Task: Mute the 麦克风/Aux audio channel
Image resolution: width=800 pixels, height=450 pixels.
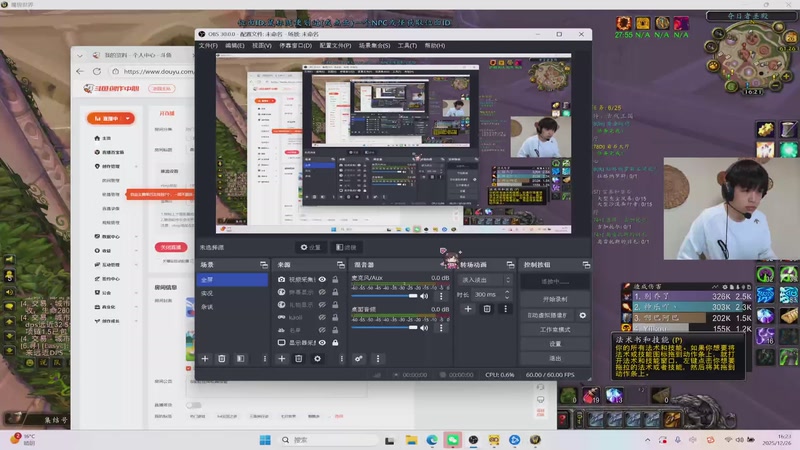Action: 424,296
